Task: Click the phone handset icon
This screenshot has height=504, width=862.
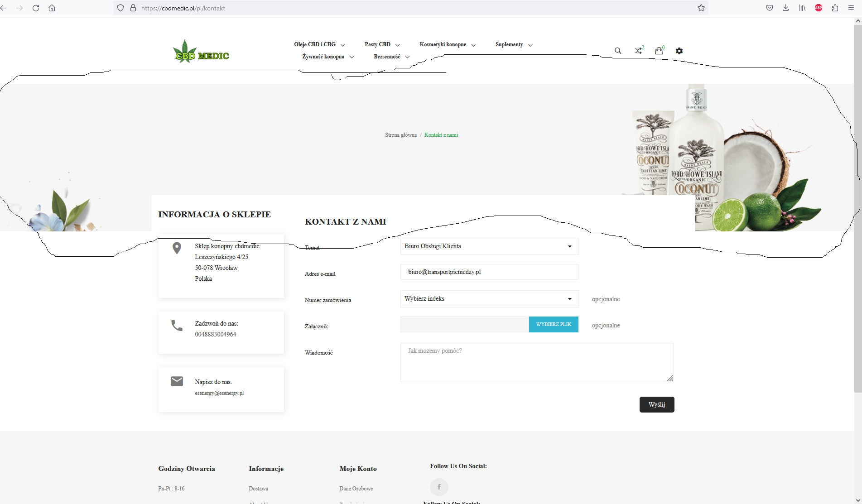Action: tap(177, 326)
